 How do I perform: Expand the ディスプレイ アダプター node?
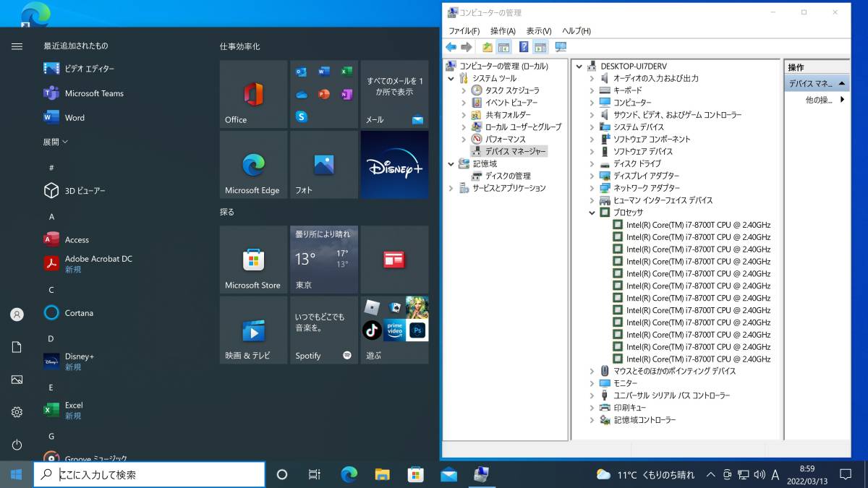tap(592, 176)
